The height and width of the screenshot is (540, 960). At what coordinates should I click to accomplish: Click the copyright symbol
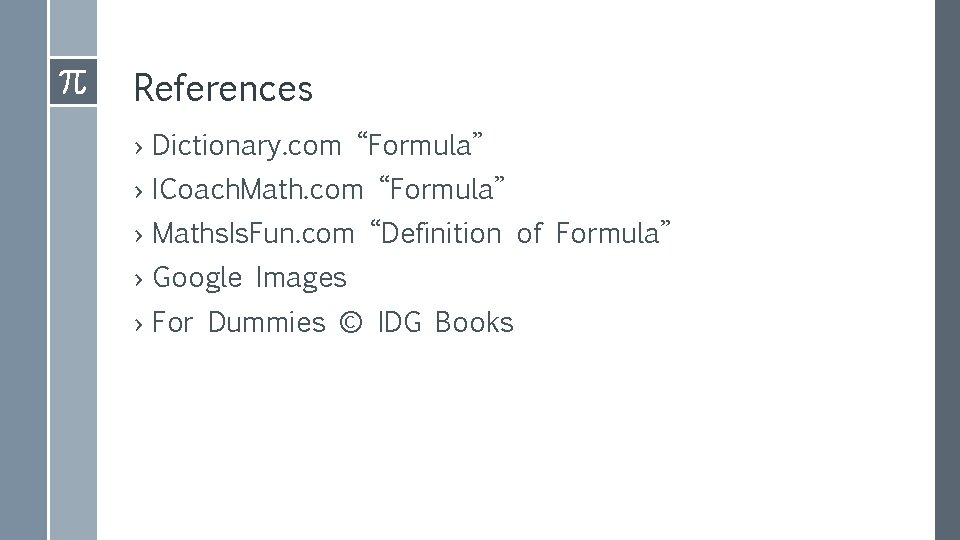coord(350,323)
